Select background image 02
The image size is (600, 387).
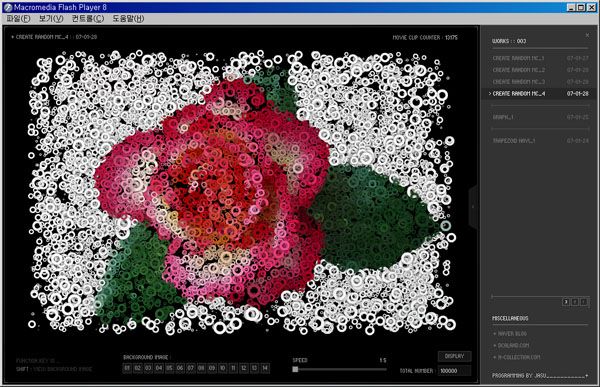click(138, 368)
